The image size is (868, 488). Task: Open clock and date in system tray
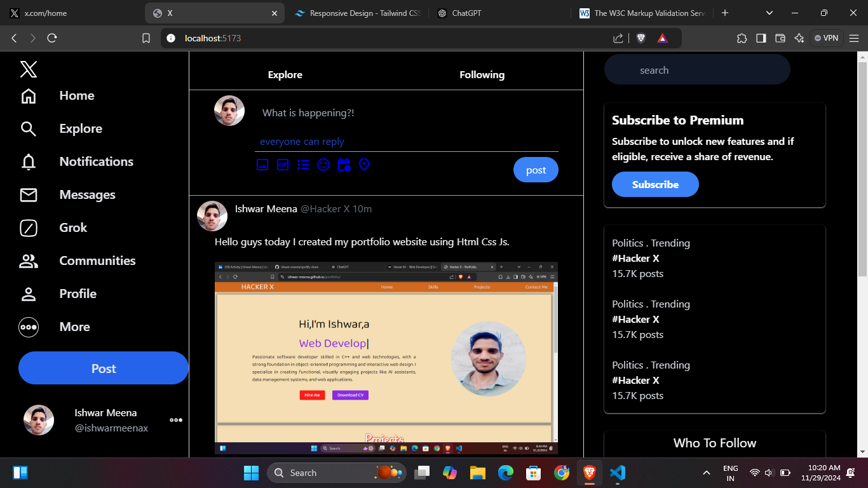pyautogui.click(x=821, y=473)
